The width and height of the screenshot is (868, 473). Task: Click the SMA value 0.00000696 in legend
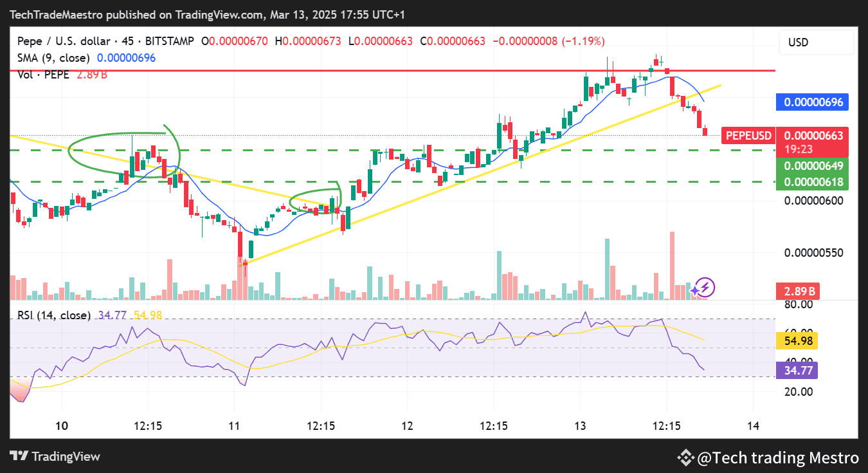coord(127,58)
